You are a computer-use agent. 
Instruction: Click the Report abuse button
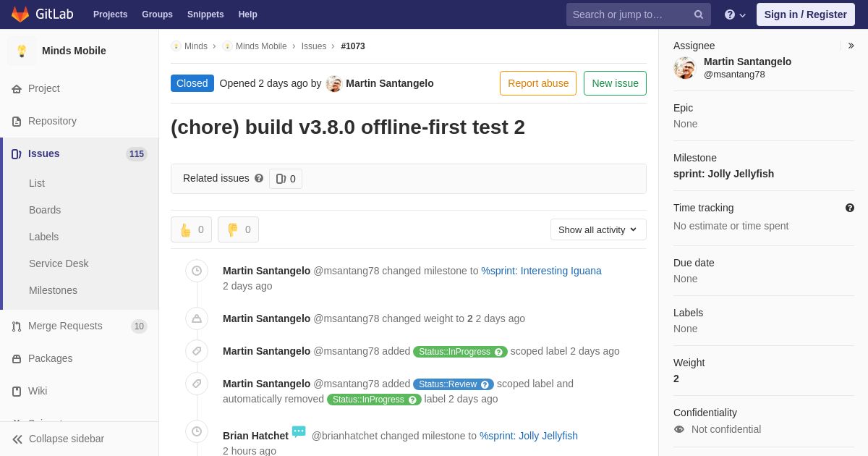[538, 83]
